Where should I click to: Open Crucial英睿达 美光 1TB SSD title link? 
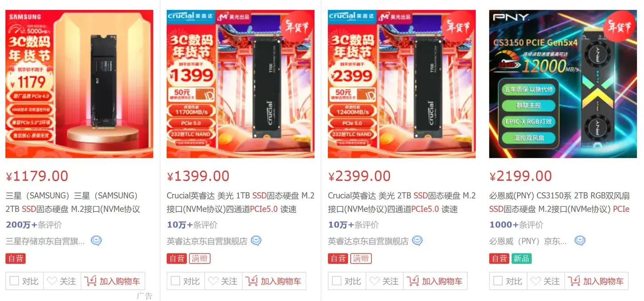click(241, 202)
